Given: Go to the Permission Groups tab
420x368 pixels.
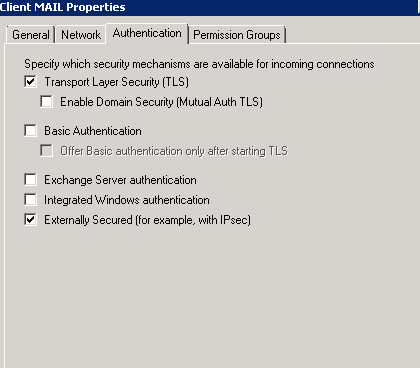Looking at the screenshot, I should click(x=237, y=35).
